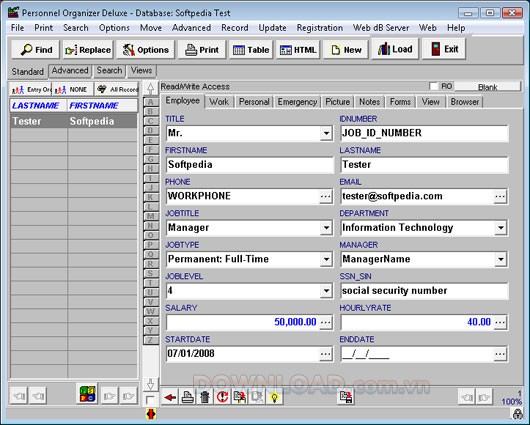This screenshot has width=530, height=425.
Task: Click the trash can delete icon
Action: [205, 397]
